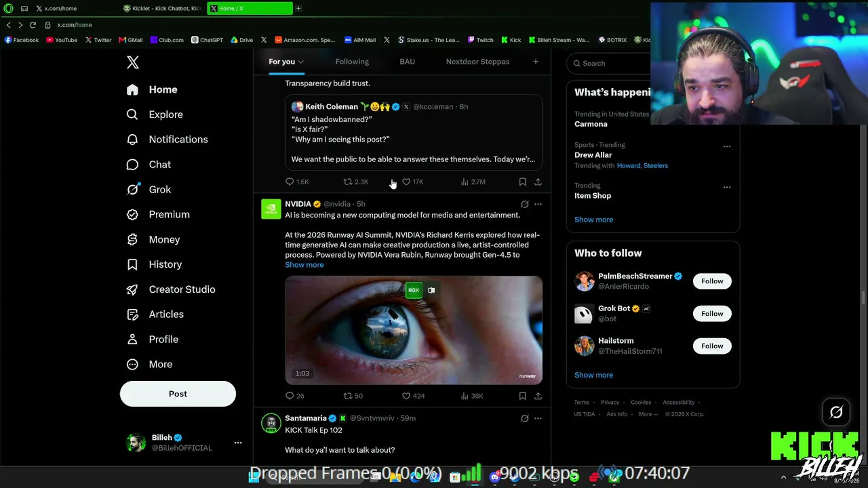Show more suggestions under Who to follow
The image size is (868, 488).
coord(593,375)
